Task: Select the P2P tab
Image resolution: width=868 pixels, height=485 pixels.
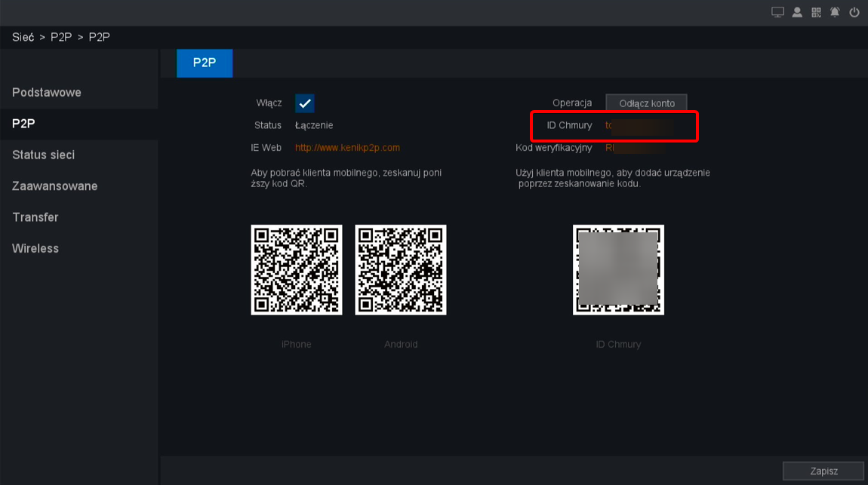Action: [x=205, y=63]
